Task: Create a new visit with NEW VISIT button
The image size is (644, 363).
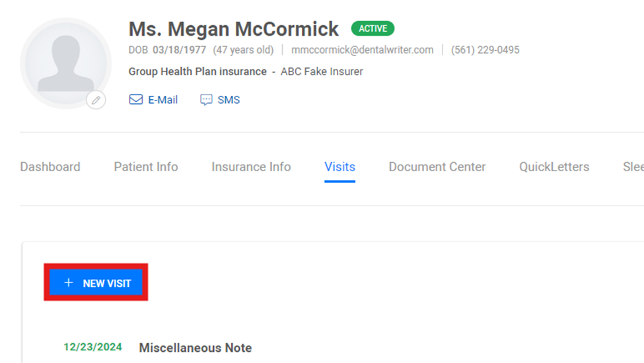Action: (96, 282)
